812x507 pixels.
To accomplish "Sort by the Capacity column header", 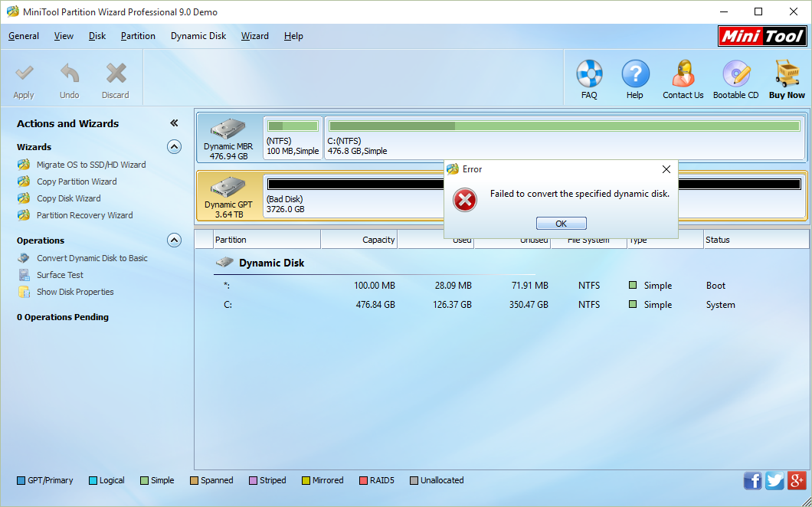I will pos(359,240).
